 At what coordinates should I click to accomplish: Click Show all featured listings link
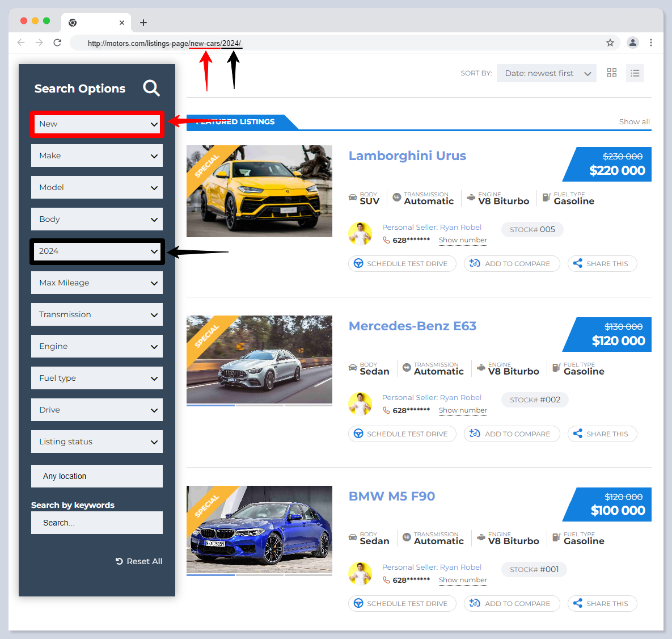[634, 121]
